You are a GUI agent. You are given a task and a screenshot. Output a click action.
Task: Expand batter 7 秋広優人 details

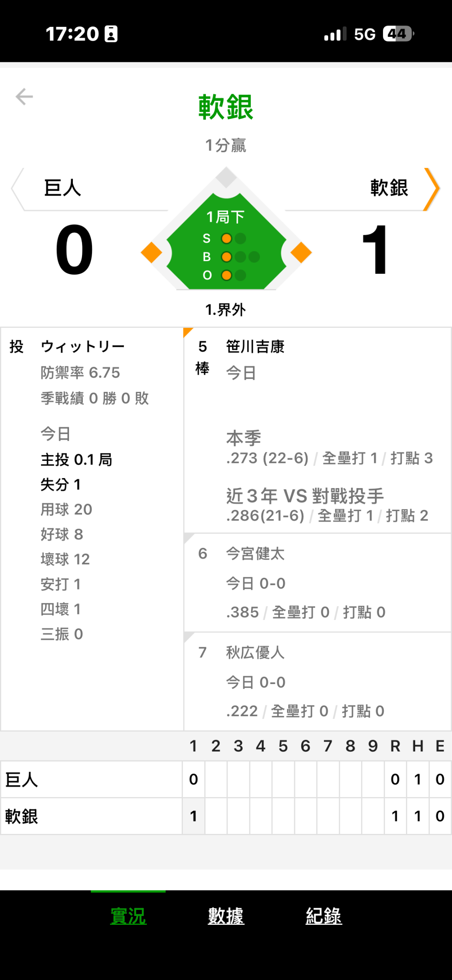pyautogui.click(x=317, y=682)
